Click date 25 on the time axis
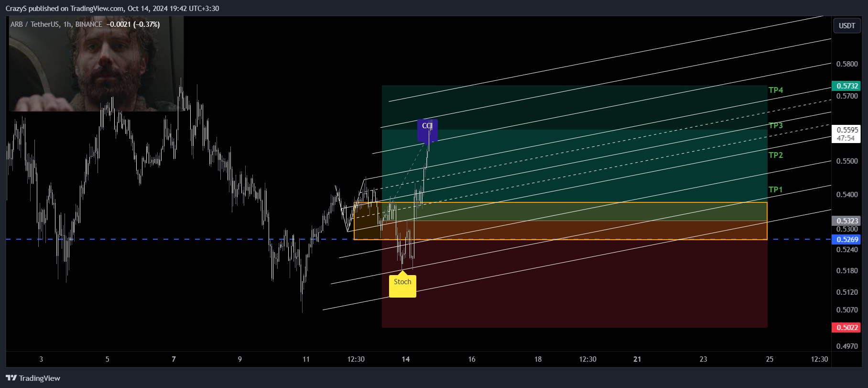Image resolution: width=868 pixels, height=388 pixels. click(770, 359)
